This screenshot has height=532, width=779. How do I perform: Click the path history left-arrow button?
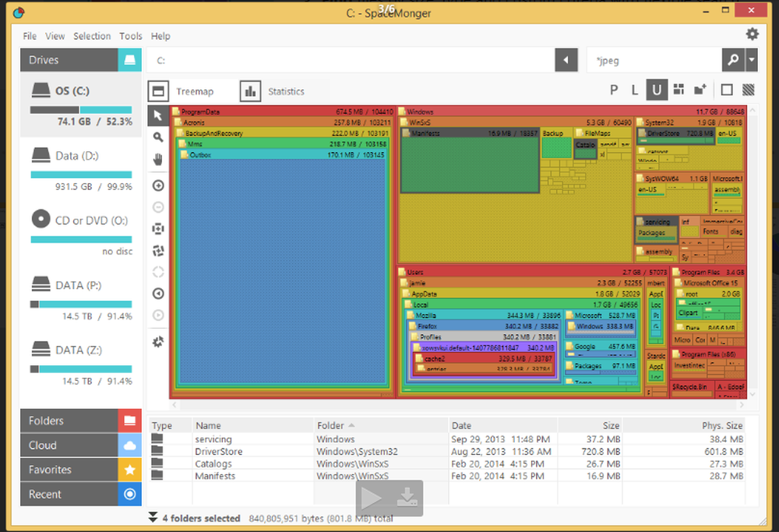(566, 60)
